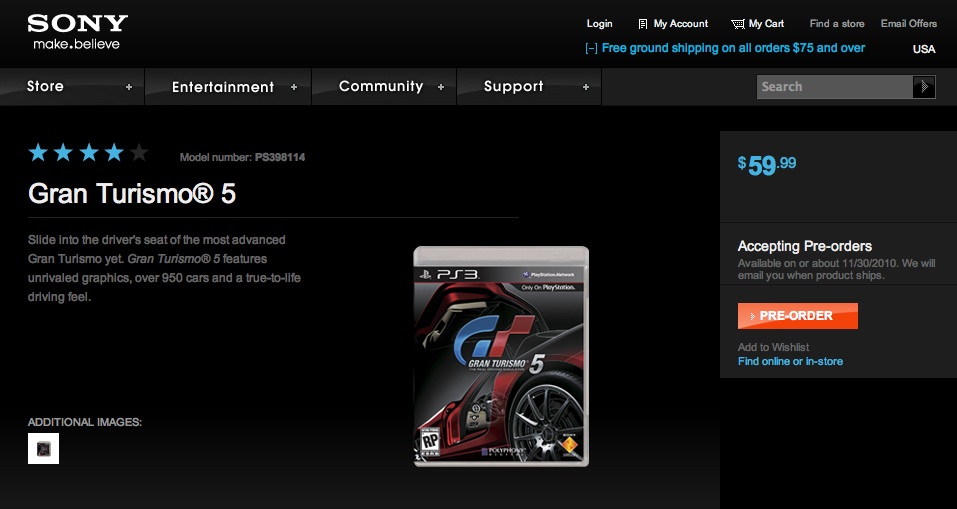
Task: Open the Support navigation tab
Action: [x=513, y=87]
